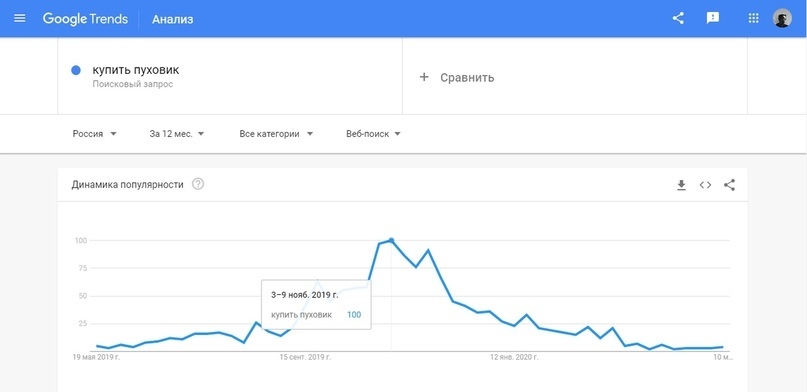Open the hamburger main menu

click(20, 19)
